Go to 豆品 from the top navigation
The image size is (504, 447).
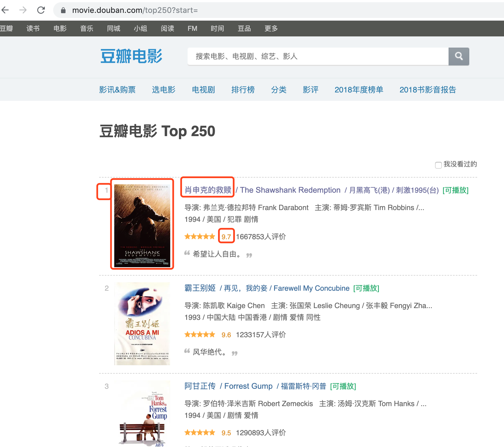(244, 28)
